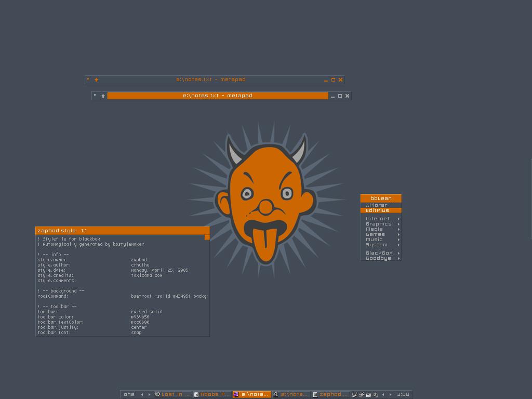
Task: Click the 3:08 clock in the toolbar
Action: [403, 394]
